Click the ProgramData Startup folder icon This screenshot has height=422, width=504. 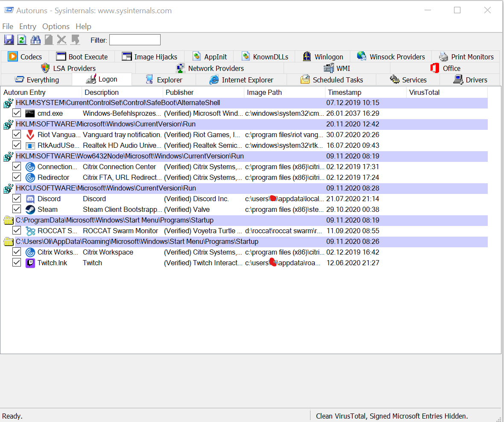[9, 220]
